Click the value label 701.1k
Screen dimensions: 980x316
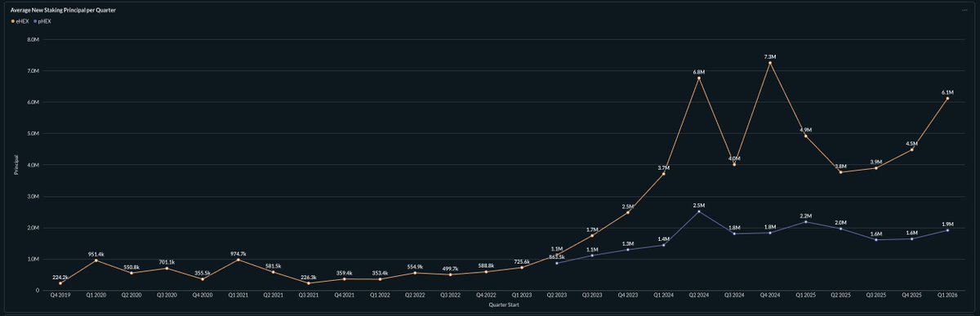pos(167,262)
